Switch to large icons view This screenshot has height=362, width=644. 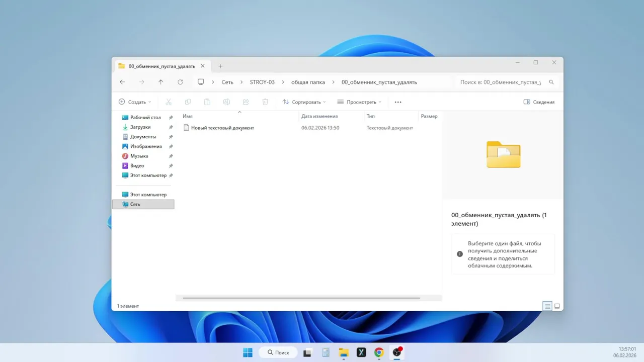click(x=557, y=306)
